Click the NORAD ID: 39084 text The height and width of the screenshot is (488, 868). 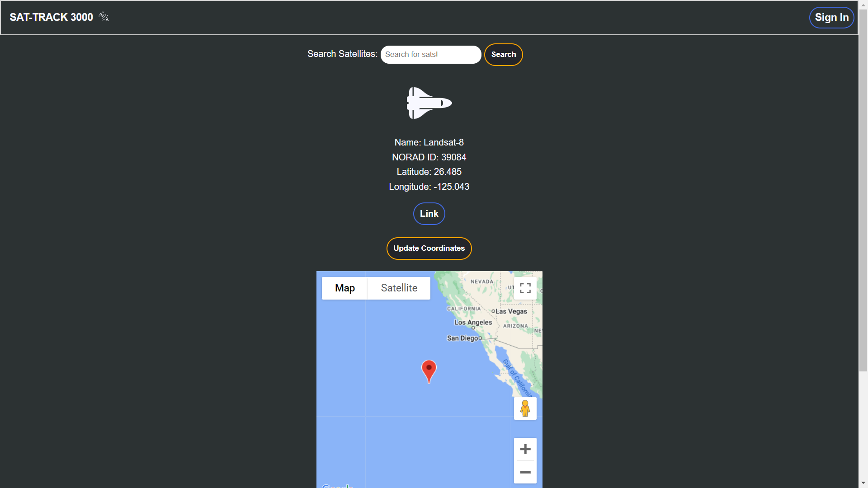(429, 157)
